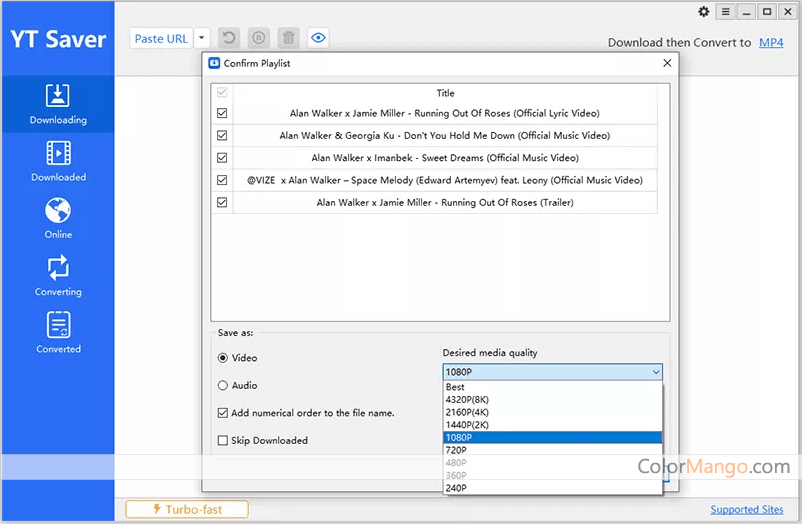This screenshot has width=802, height=524.
Task: Choose 1440P(2K) quality option
Action: 552,425
